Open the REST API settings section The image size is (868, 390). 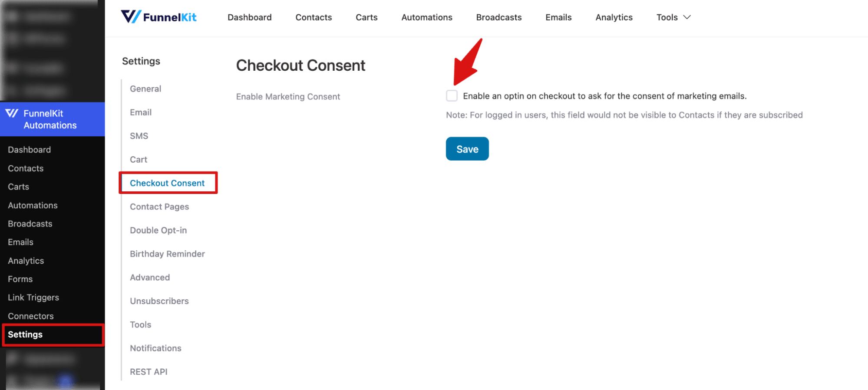[149, 371]
